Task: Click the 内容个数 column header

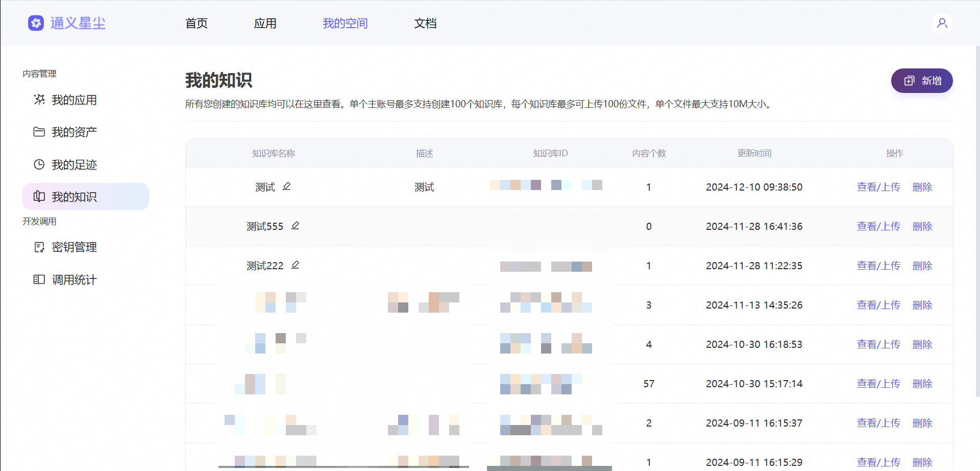Action: click(x=649, y=153)
